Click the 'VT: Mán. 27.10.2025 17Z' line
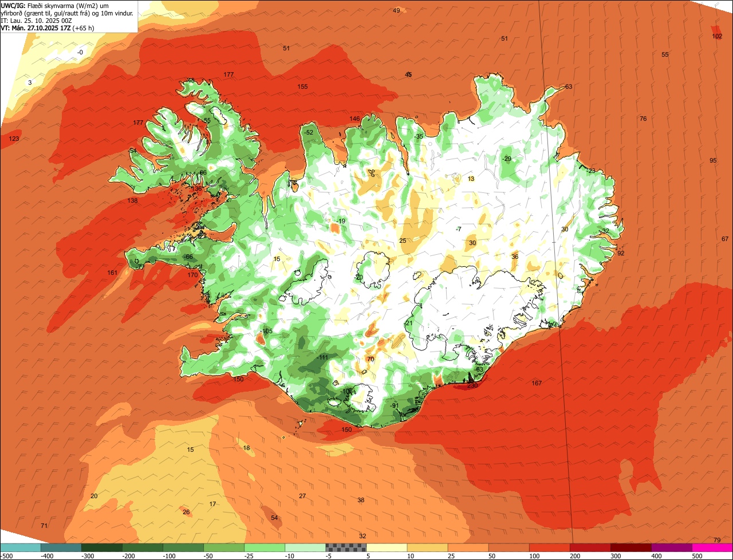The height and width of the screenshot is (560, 733). pyautogui.click(x=48, y=27)
